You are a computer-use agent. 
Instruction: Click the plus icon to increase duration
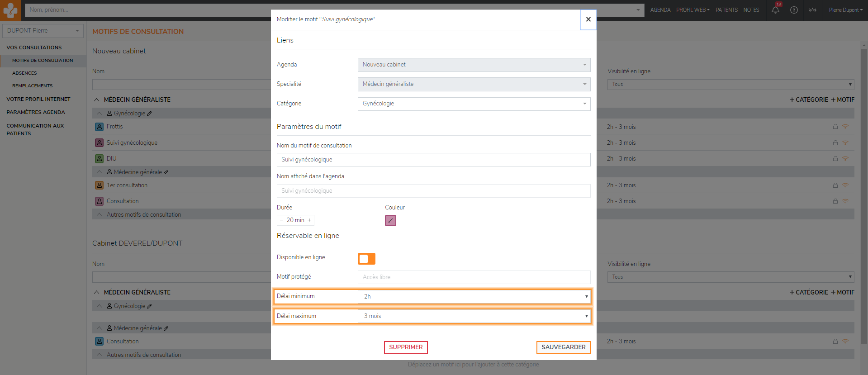[x=309, y=220]
